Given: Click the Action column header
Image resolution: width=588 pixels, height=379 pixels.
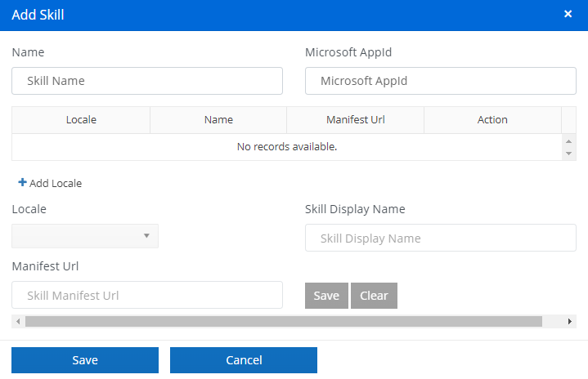Looking at the screenshot, I should pos(492,119).
